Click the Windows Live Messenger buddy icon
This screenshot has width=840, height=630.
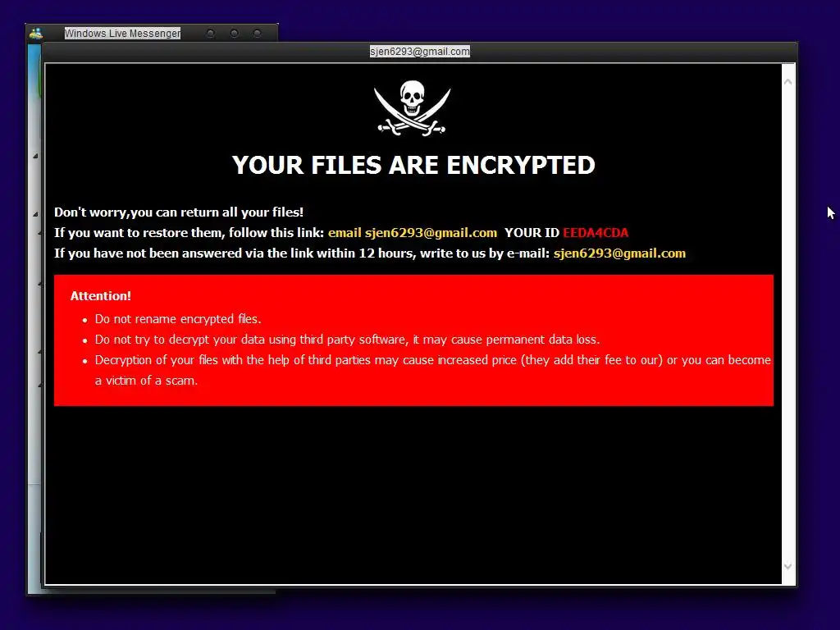(36, 33)
